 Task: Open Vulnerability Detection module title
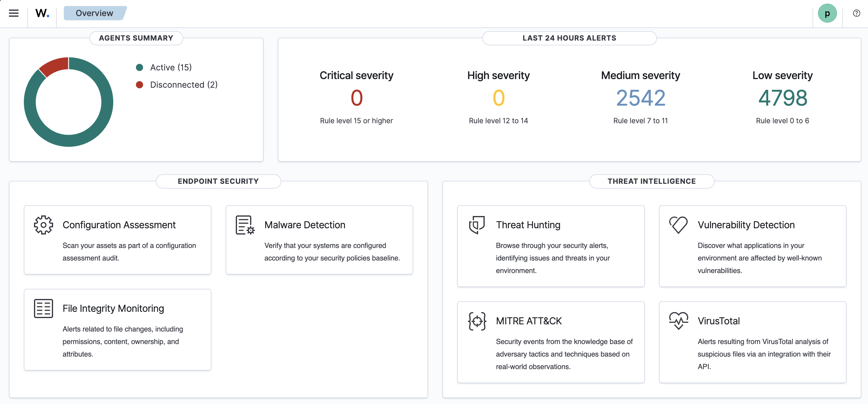tap(746, 225)
